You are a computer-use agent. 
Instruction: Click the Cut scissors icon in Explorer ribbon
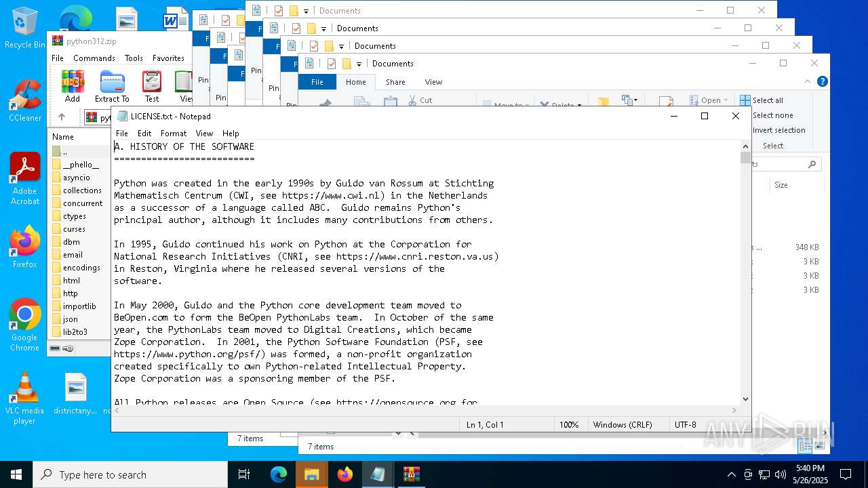point(412,100)
